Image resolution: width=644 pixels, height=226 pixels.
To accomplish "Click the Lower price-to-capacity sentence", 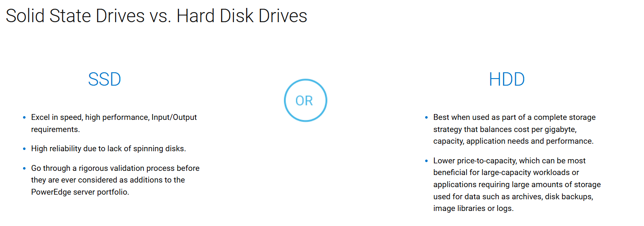I will point(517,184).
